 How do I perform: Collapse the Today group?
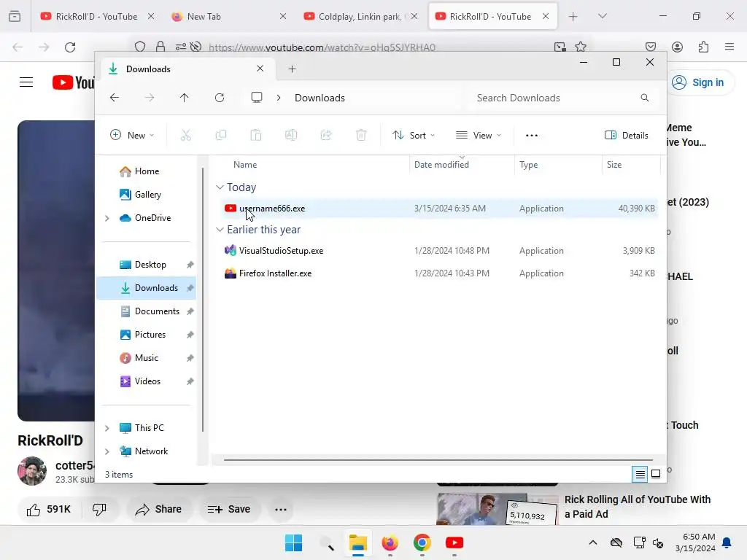(x=220, y=187)
